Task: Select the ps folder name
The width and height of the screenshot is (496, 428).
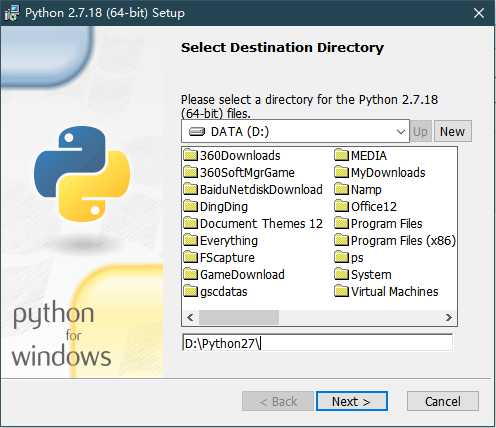Action: pyautogui.click(x=357, y=258)
